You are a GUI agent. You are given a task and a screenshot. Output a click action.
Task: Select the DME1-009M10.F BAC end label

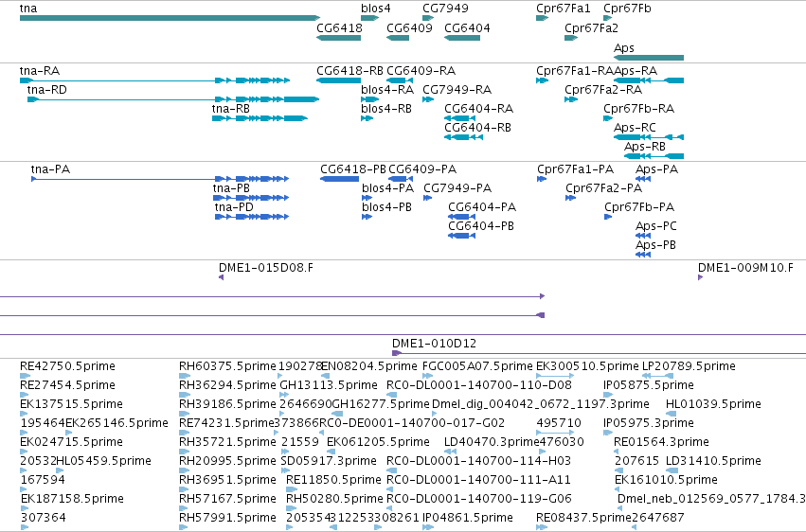point(745,268)
